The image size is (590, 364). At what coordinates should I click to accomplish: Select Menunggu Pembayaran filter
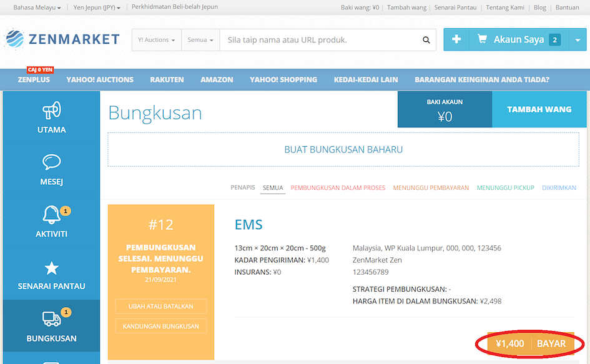click(431, 188)
